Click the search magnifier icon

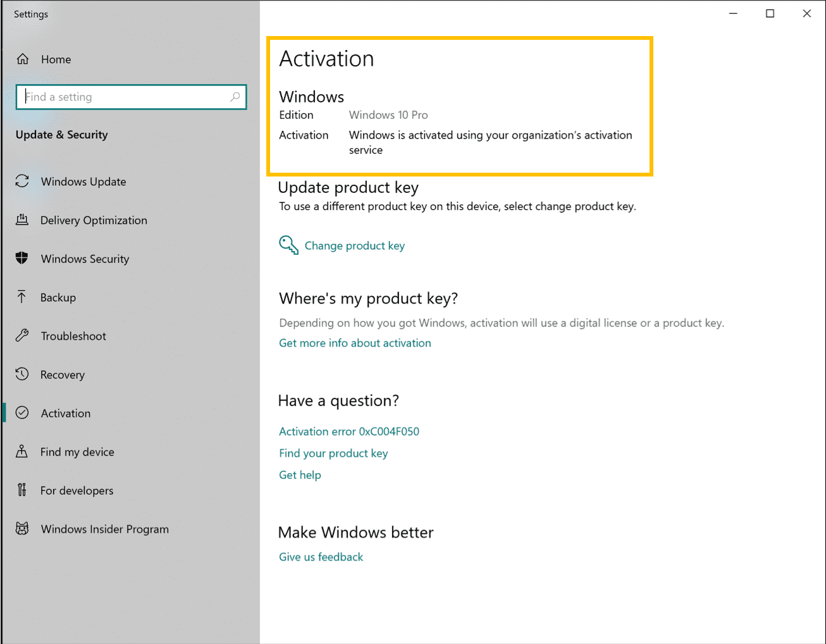235,97
